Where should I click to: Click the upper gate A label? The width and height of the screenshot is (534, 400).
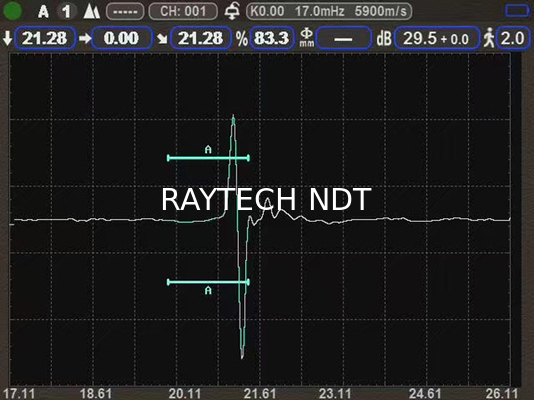coord(208,149)
